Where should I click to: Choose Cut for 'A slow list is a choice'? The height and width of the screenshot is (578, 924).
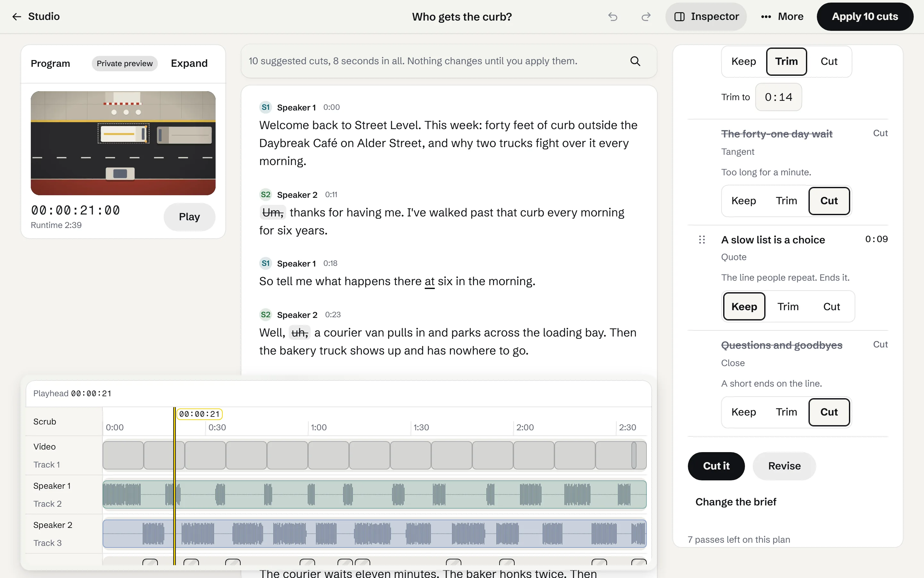tap(832, 307)
